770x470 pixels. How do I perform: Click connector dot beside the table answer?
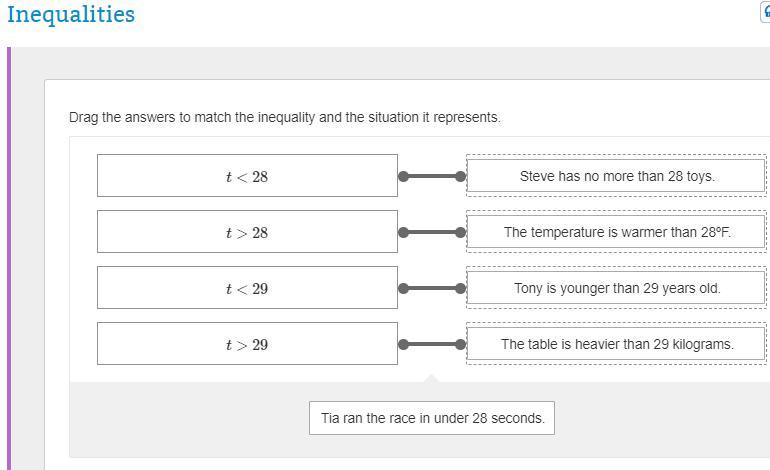461,345
